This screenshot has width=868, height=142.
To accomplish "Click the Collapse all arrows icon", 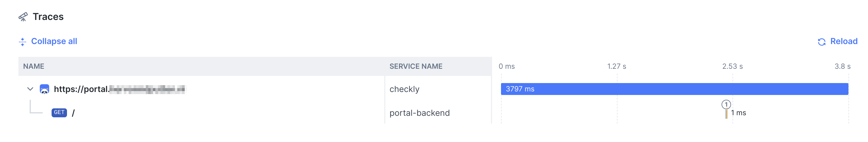I will click(x=23, y=42).
